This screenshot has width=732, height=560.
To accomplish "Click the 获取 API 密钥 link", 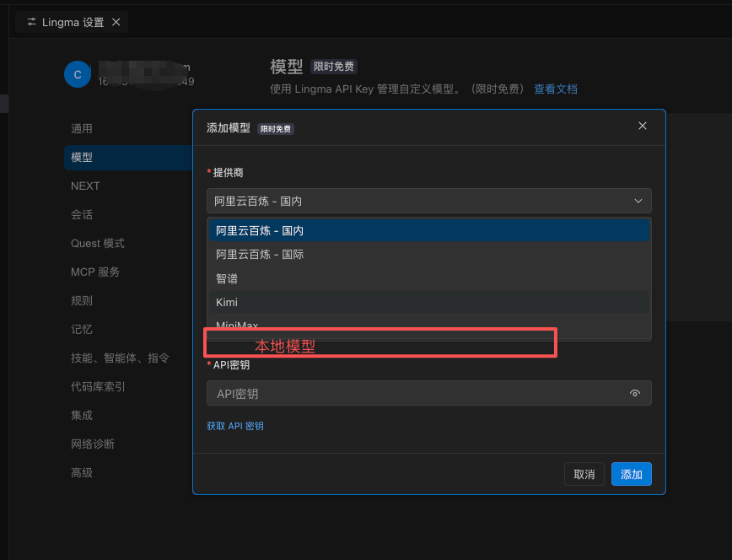I will (234, 426).
